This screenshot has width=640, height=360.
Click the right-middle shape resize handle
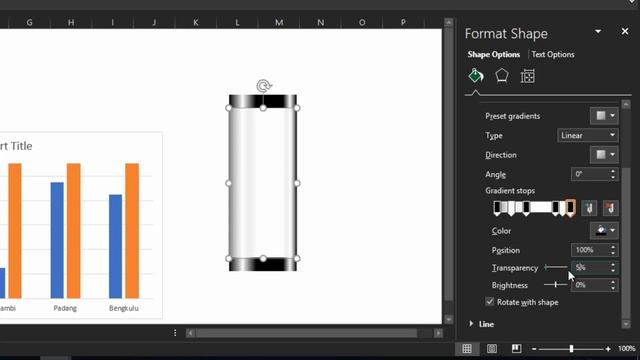(297, 183)
